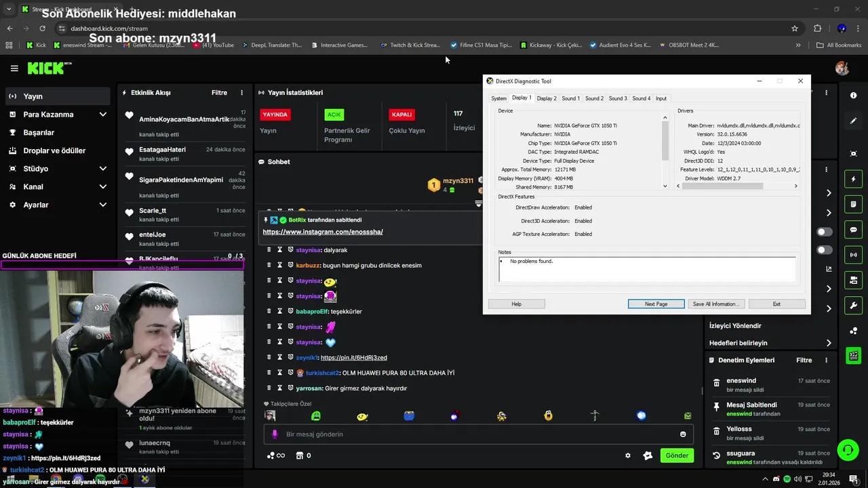Send message with the Gönder button
The width and height of the screenshot is (868, 488).
pos(677,455)
